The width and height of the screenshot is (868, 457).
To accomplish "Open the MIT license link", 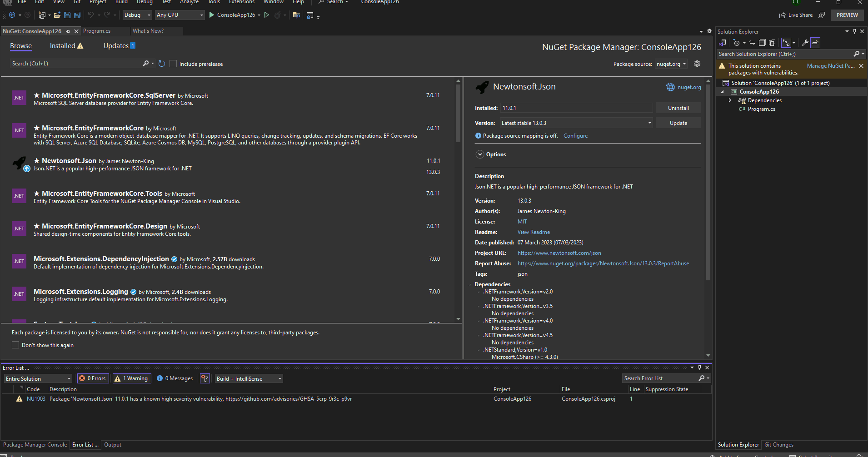I will coord(522,222).
